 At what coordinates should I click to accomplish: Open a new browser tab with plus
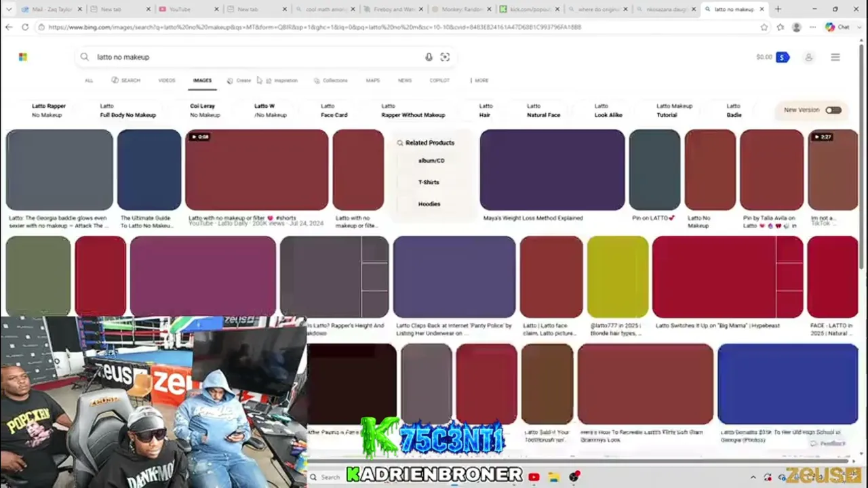pyautogui.click(x=778, y=9)
